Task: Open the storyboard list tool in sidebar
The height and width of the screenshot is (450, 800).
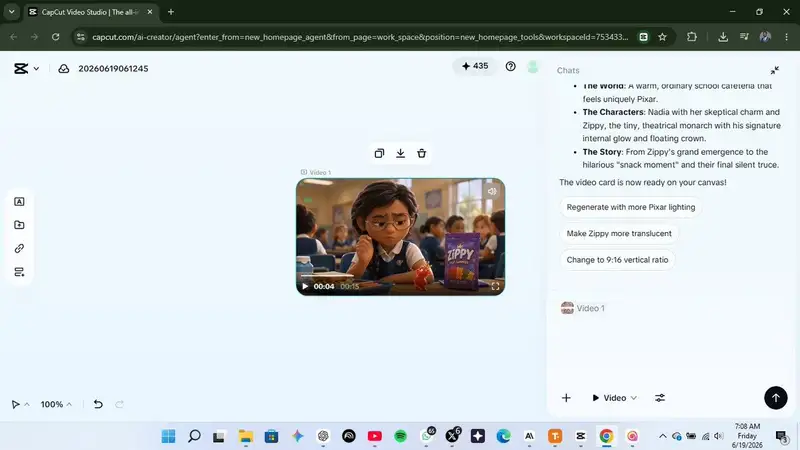Action: 19,272
